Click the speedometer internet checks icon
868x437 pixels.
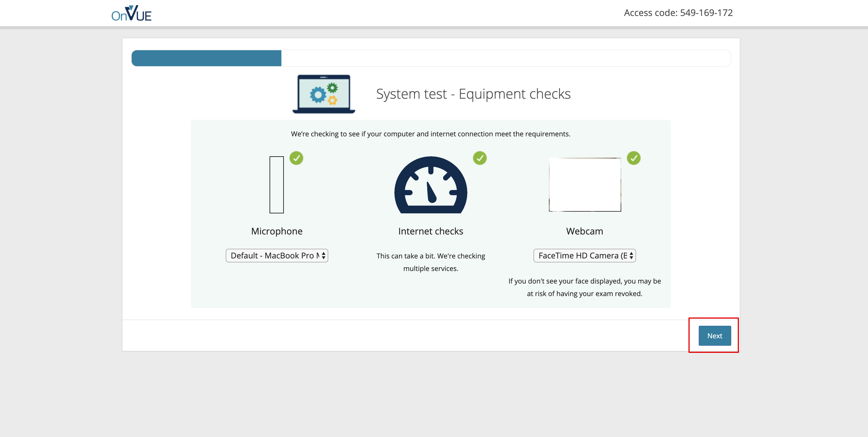(431, 185)
